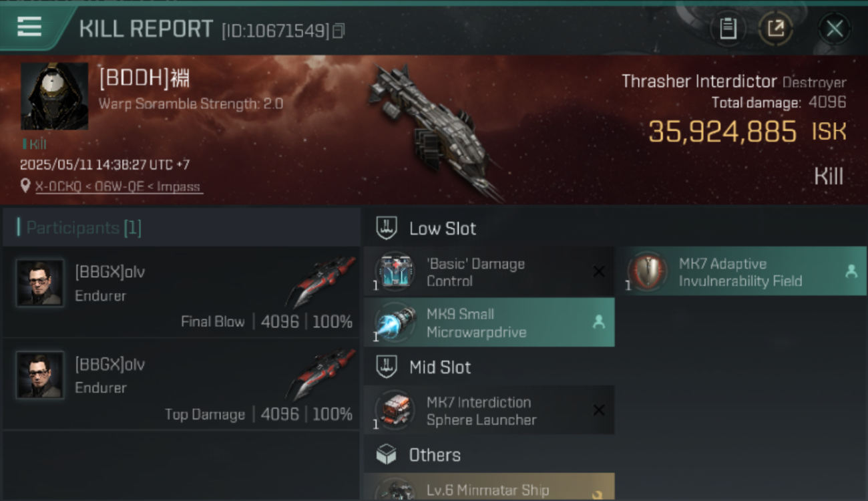Click the Mid Slot section header icon

coord(387,367)
